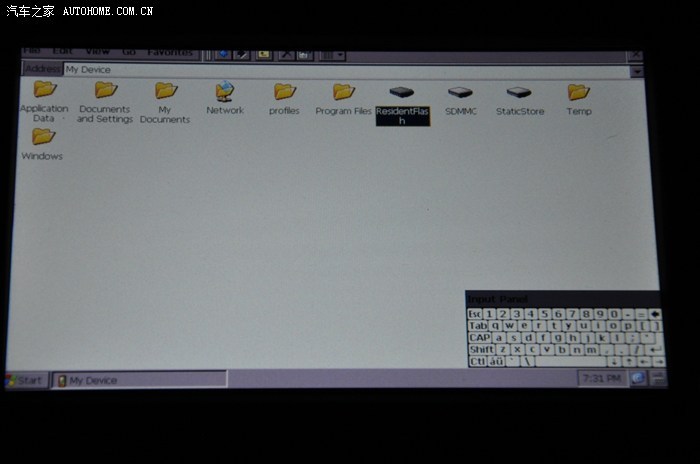Open the View menu
The image size is (700, 464).
[x=97, y=52]
